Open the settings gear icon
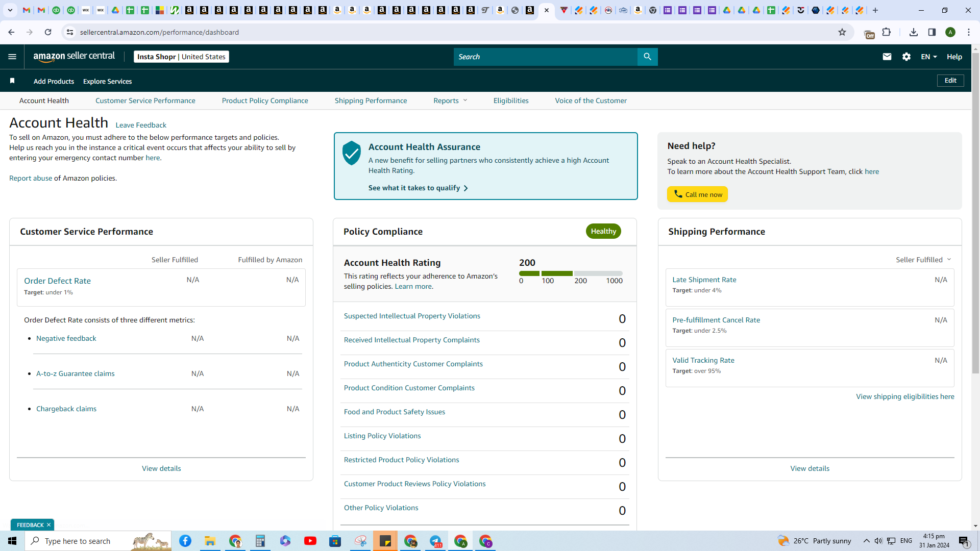 [x=906, y=57]
